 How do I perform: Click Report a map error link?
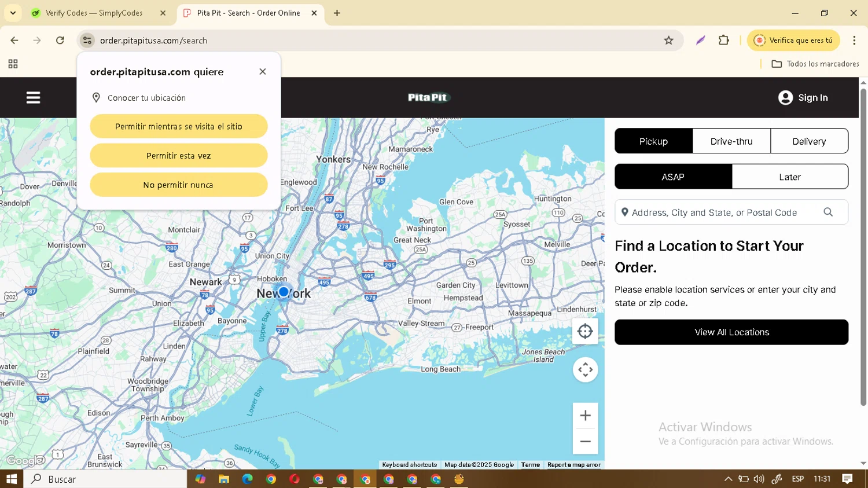[574, 465]
